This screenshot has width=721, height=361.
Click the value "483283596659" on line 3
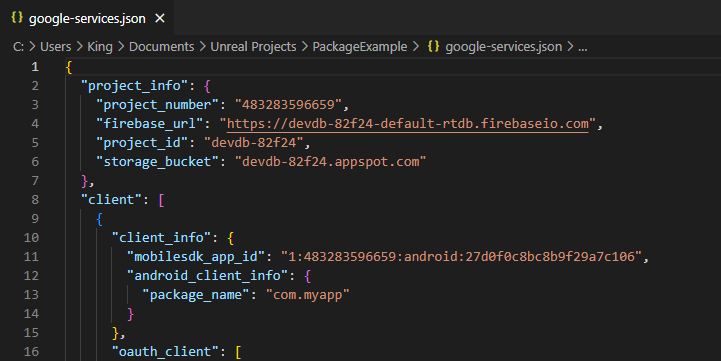tap(288, 105)
